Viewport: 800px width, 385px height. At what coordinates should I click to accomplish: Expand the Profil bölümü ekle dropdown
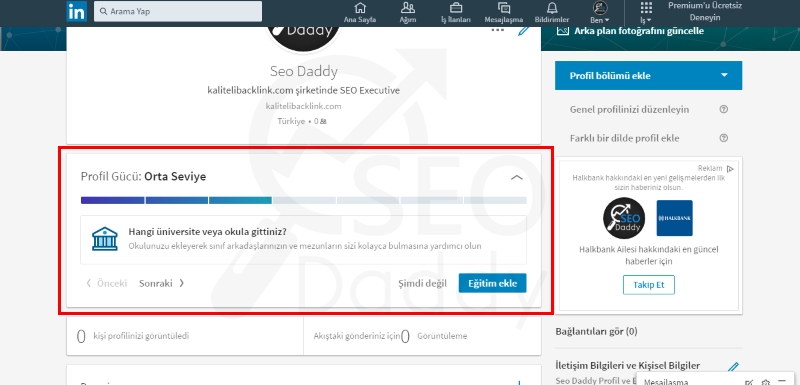(x=648, y=75)
